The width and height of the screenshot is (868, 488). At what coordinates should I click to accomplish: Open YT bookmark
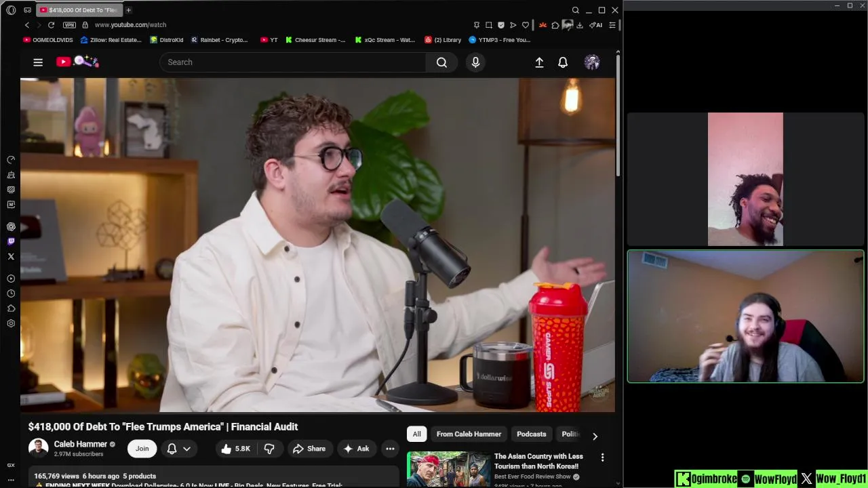coord(269,40)
